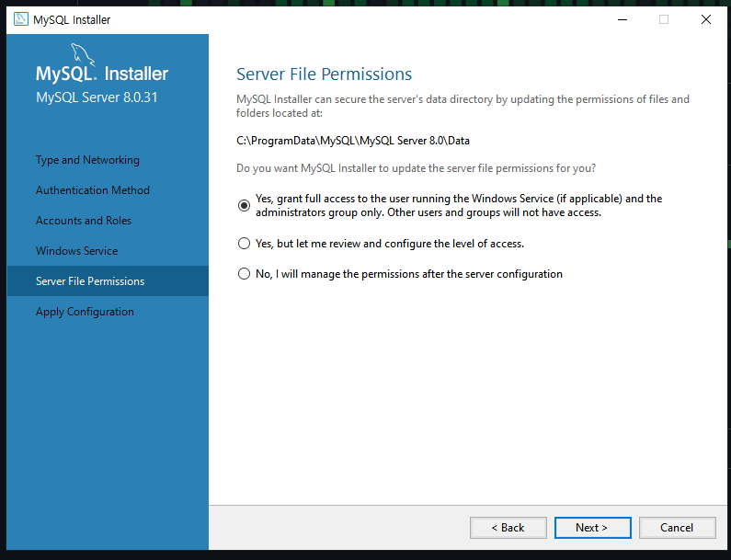Click the 'MySQL Installer can secure' description text

[x=463, y=106]
